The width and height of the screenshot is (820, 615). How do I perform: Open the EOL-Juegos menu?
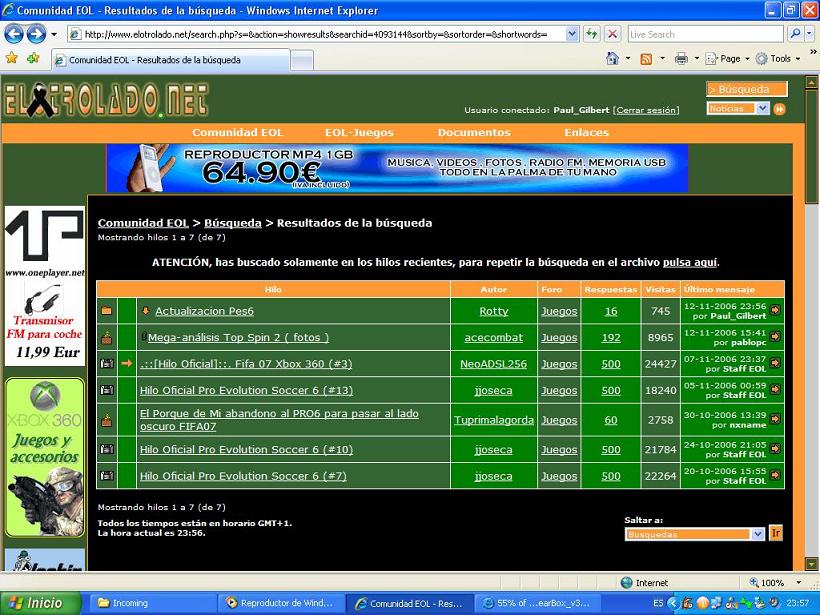[359, 132]
